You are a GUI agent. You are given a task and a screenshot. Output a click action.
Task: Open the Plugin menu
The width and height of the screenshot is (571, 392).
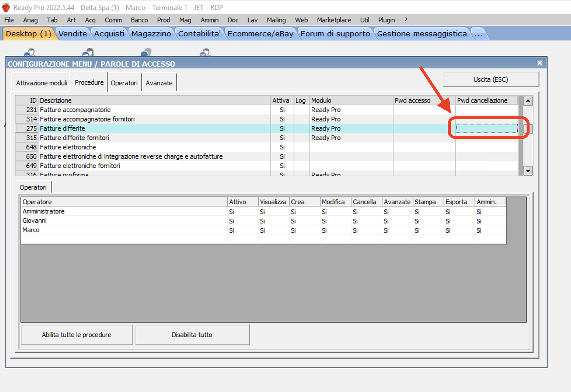387,20
